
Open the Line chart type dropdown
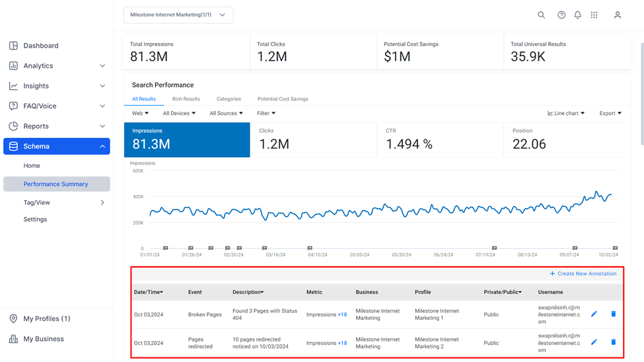tap(566, 113)
